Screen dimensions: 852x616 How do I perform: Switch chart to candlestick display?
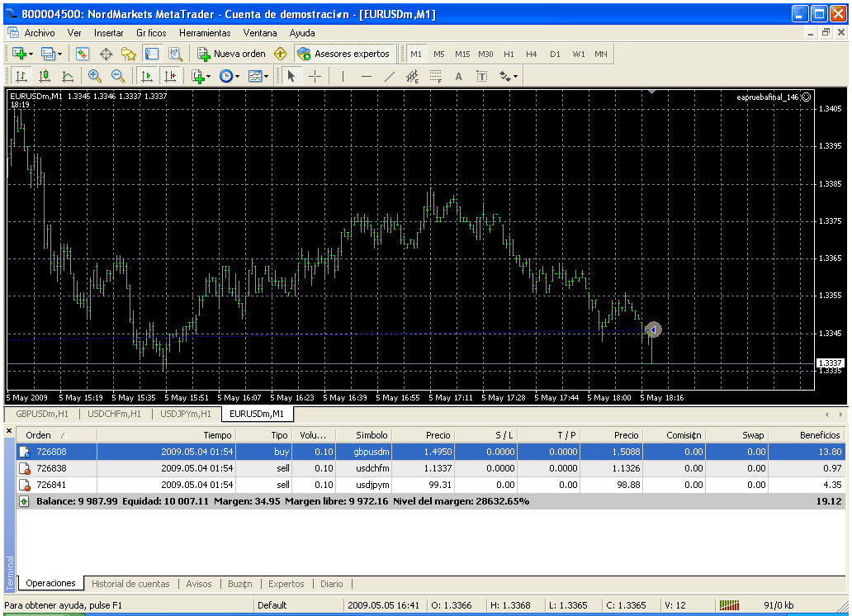click(x=45, y=76)
